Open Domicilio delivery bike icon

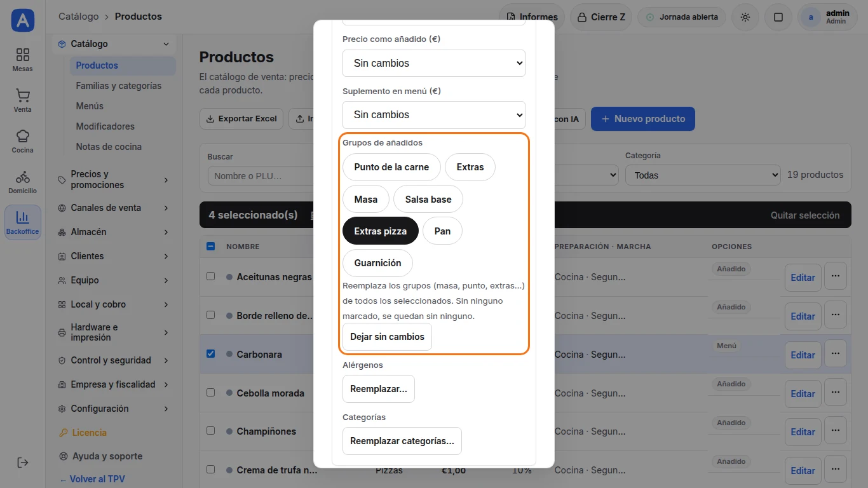(22, 182)
